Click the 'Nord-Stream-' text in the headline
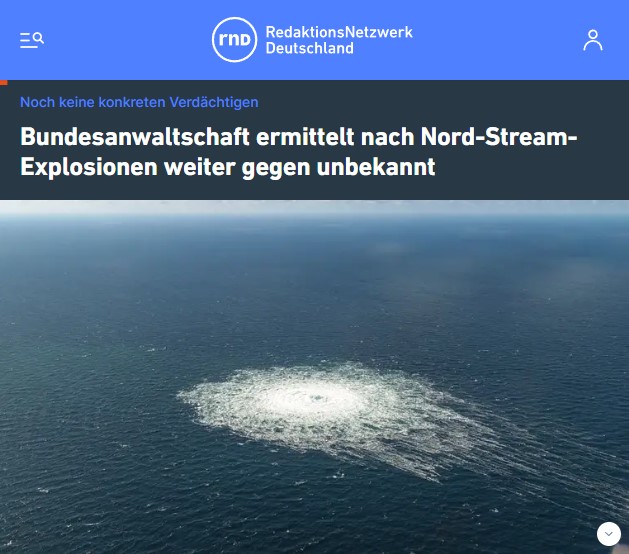This screenshot has height=554, width=629. pos(499,137)
